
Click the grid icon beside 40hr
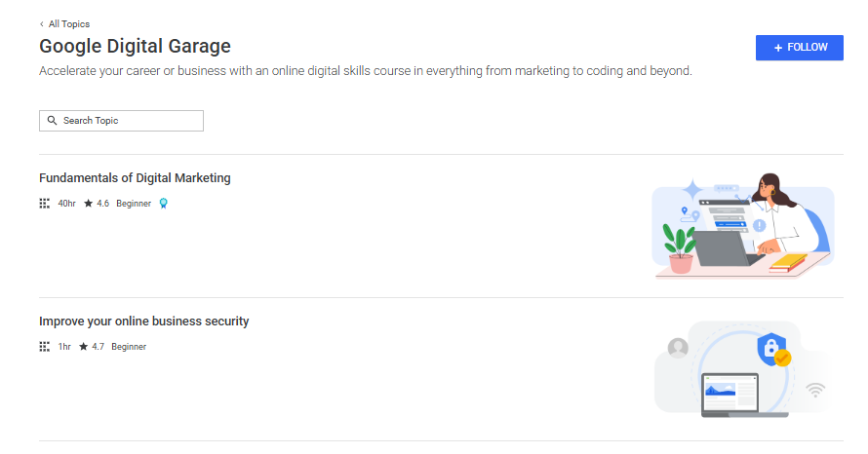click(44, 204)
